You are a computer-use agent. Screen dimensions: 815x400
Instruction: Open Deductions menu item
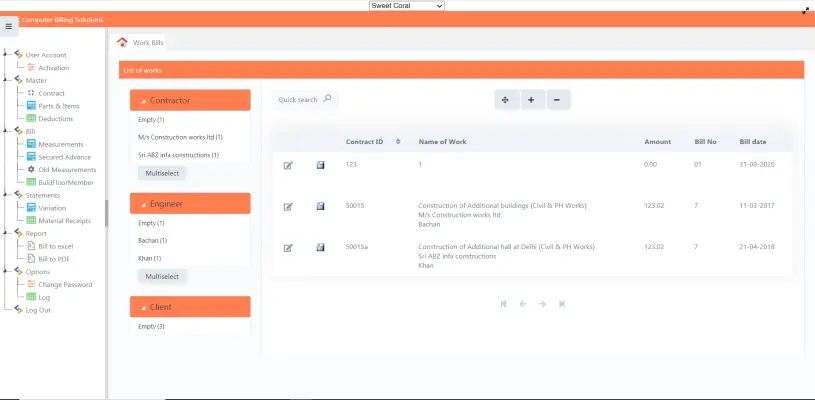tap(56, 118)
